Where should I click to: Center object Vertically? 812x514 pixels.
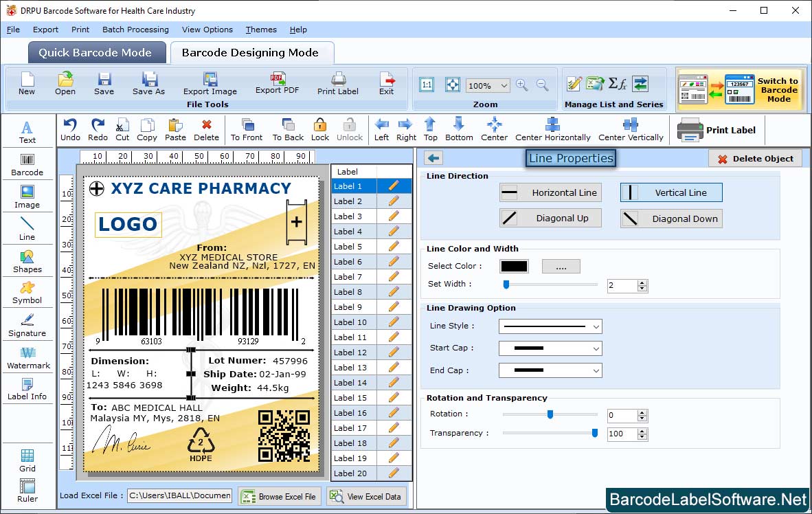(631, 130)
